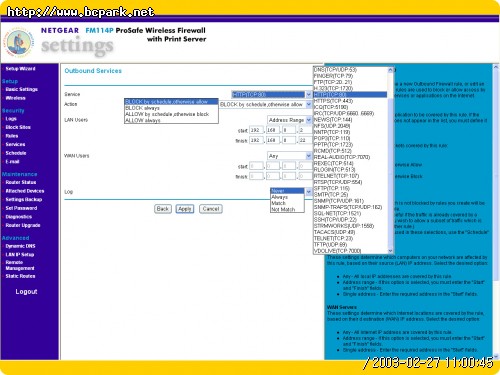Open the Rules page
Viewport: 500px width, 375px height.
12,136
